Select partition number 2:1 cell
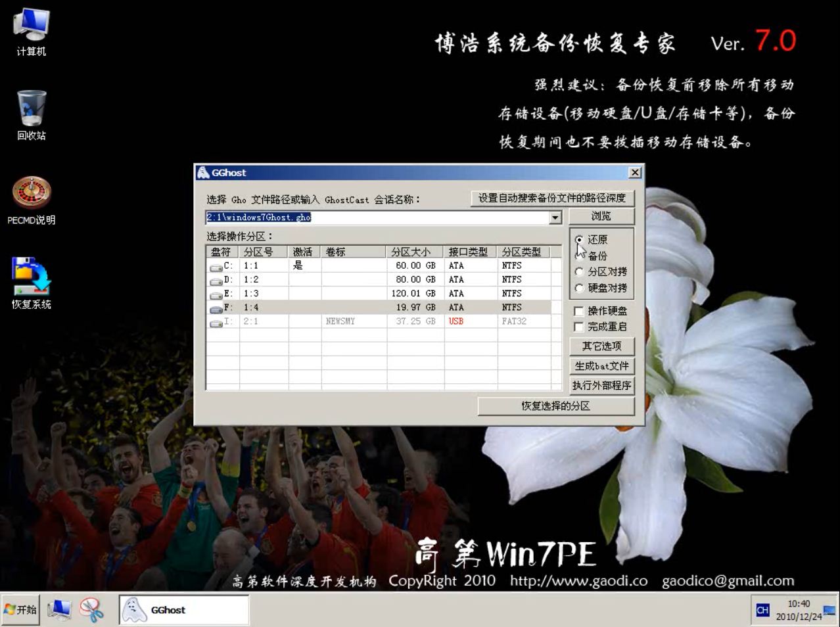This screenshot has height=627, width=840. 264,321
